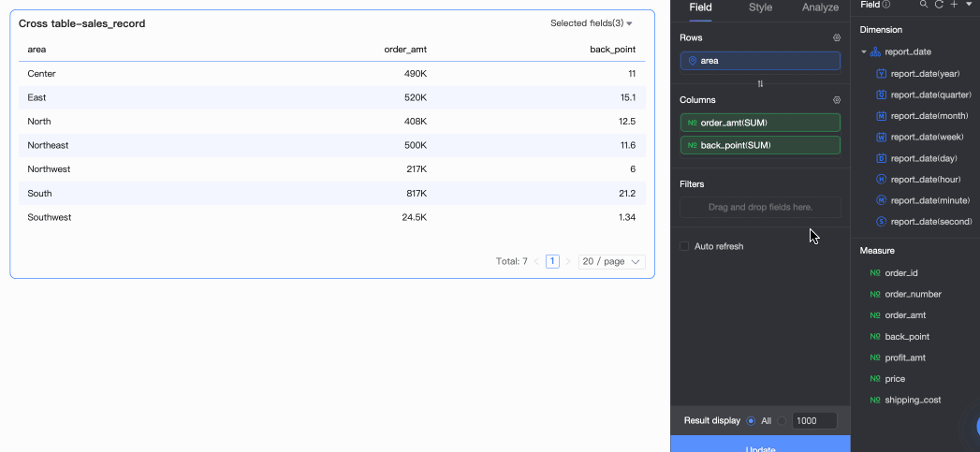Swap rows and columns icon
980x452 pixels.
click(761, 84)
